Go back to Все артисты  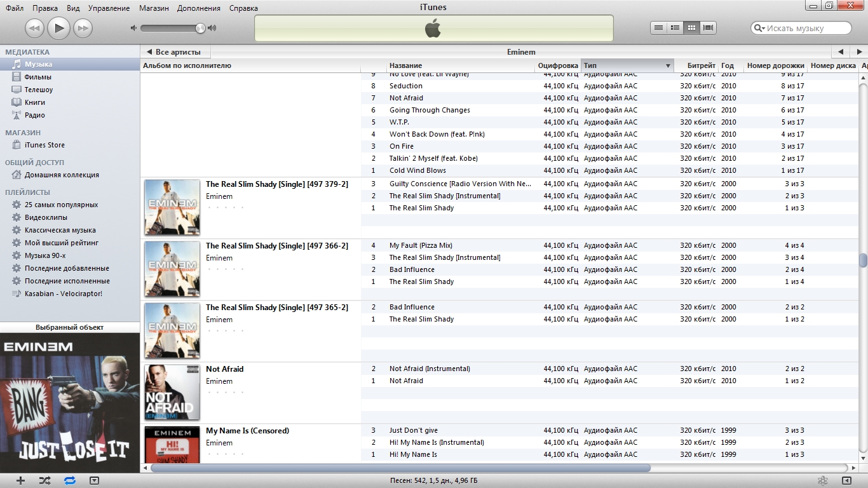coord(175,52)
